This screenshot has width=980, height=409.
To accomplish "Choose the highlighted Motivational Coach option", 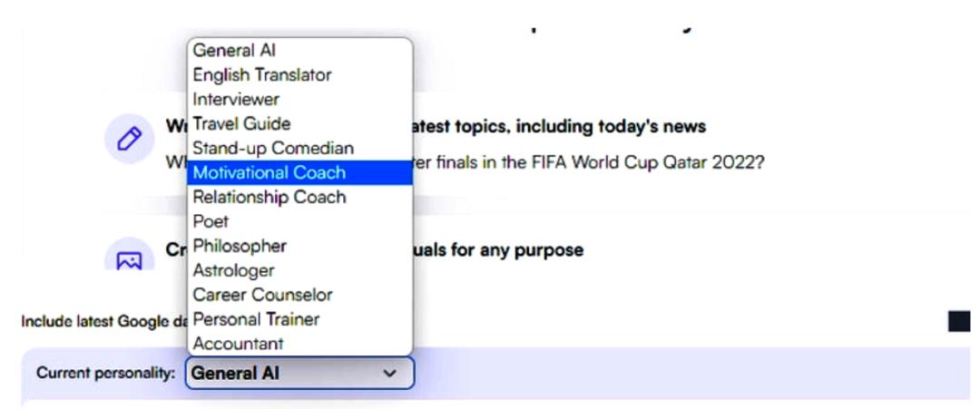I will coord(269,173).
